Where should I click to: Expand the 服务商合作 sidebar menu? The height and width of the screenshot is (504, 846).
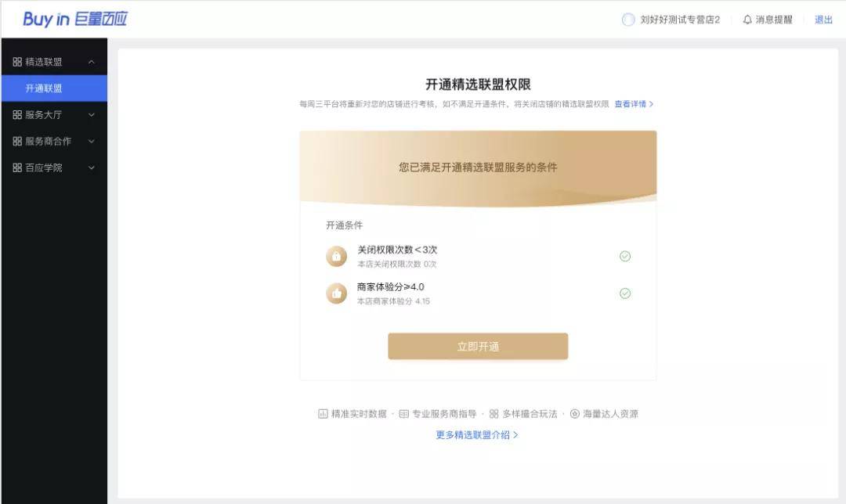click(x=92, y=142)
